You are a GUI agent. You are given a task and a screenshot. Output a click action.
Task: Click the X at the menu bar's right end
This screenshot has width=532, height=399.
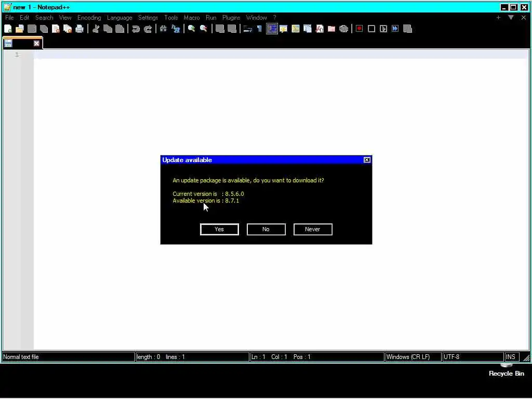tap(524, 18)
